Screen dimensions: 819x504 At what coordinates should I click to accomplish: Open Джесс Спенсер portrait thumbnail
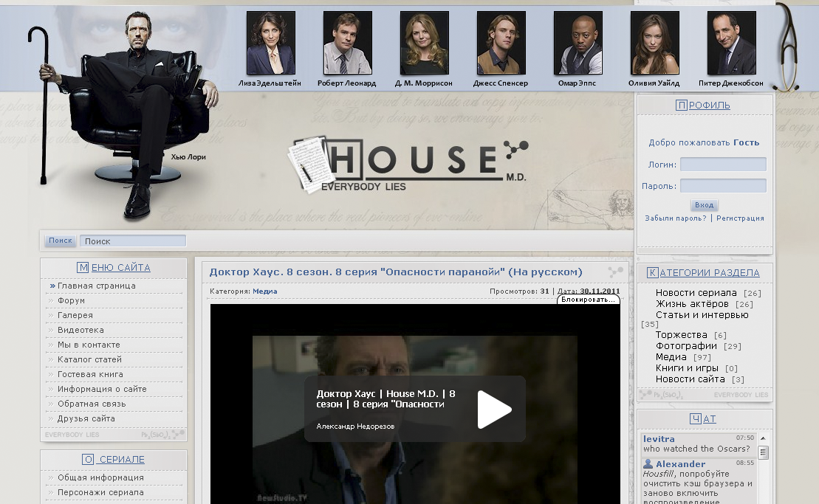pyautogui.click(x=501, y=43)
